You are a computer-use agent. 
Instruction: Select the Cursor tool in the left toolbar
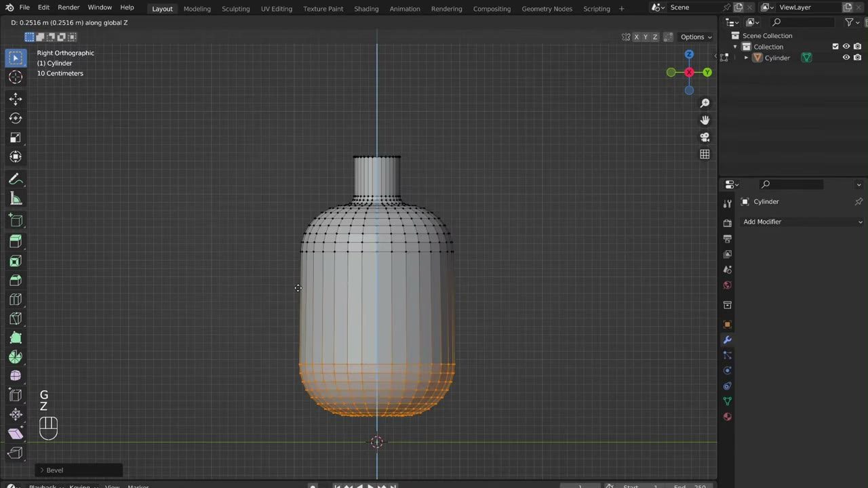click(x=16, y=77)
